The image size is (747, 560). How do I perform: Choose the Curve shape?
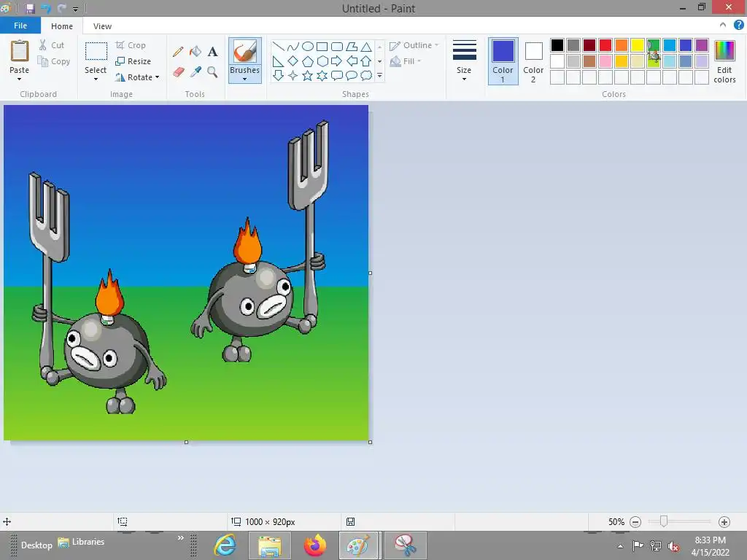[x=293, y=46]
